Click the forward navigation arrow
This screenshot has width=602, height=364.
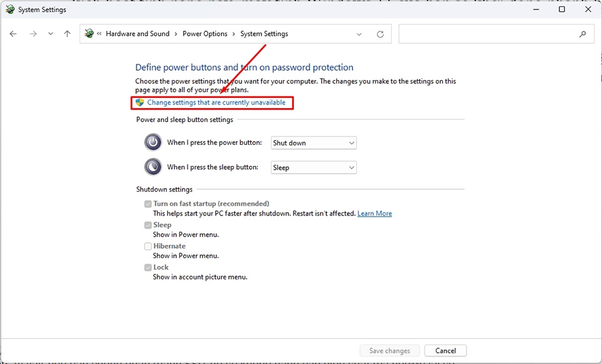coord(33,33)
